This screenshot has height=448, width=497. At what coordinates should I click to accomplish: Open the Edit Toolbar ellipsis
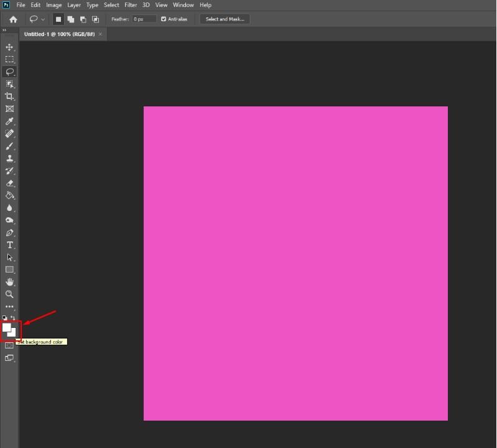coord(9,307)
